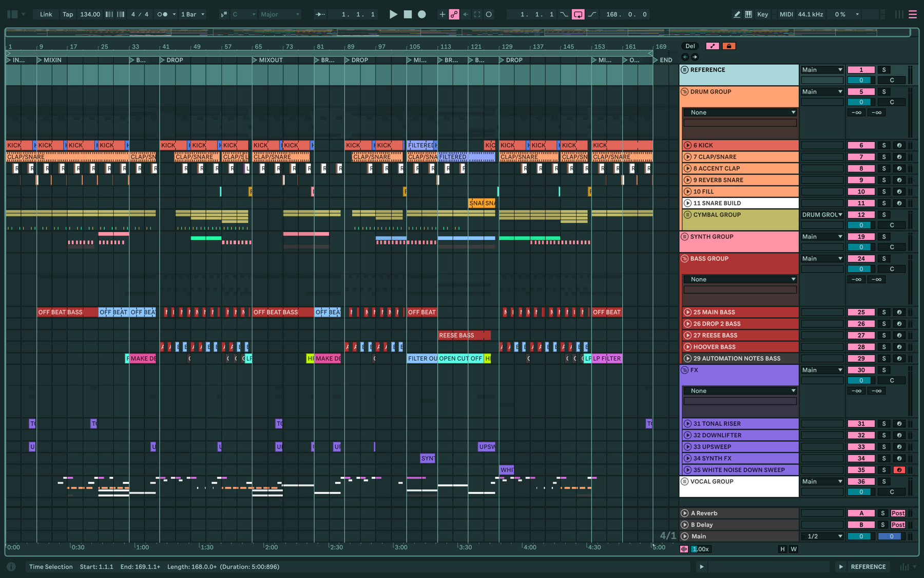
Task: Click the Nudge Tempo Up bars icon
Action: [x=121, y=14]
